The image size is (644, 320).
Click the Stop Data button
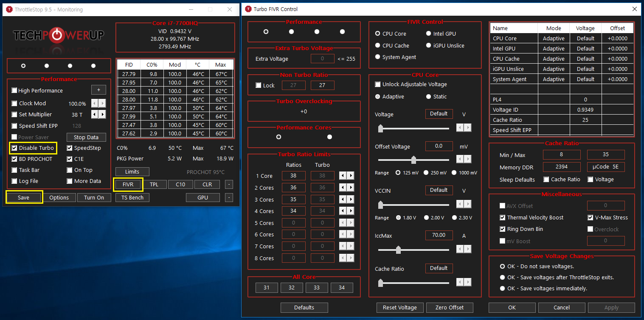pos(86,137)
